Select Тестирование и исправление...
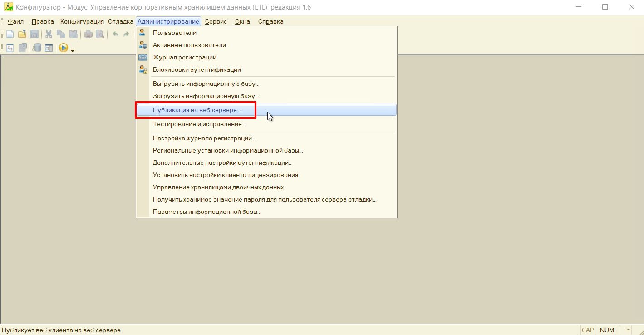The height and width of the screenshot is (335, 644). click(x=266, y=124)
